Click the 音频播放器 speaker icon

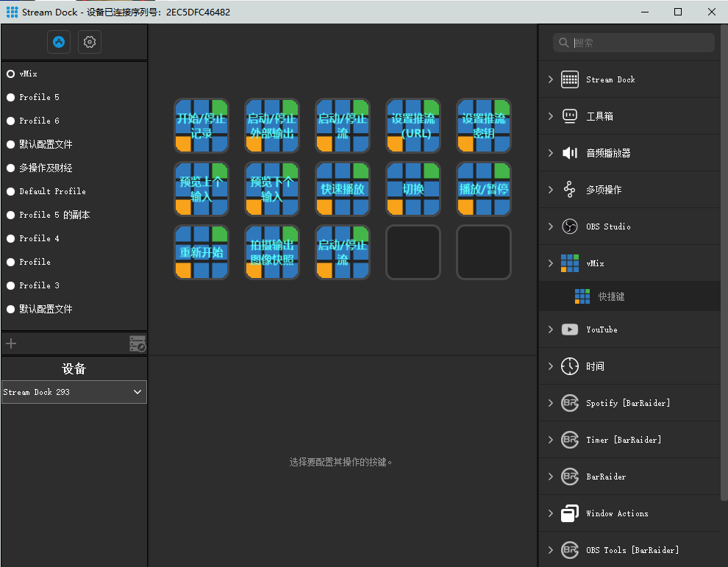pos(570,153)
